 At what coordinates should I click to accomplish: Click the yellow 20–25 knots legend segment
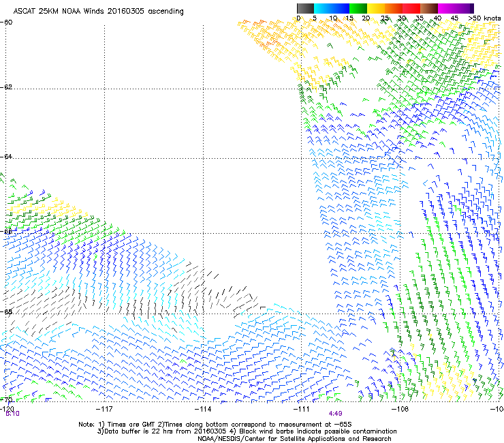[376, 8]
